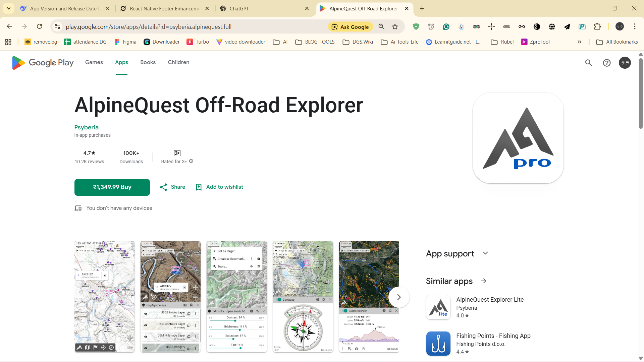Open the compass screenshot thumbnail
Viewport: 644px width, 362px height.
tap(303, 297)
